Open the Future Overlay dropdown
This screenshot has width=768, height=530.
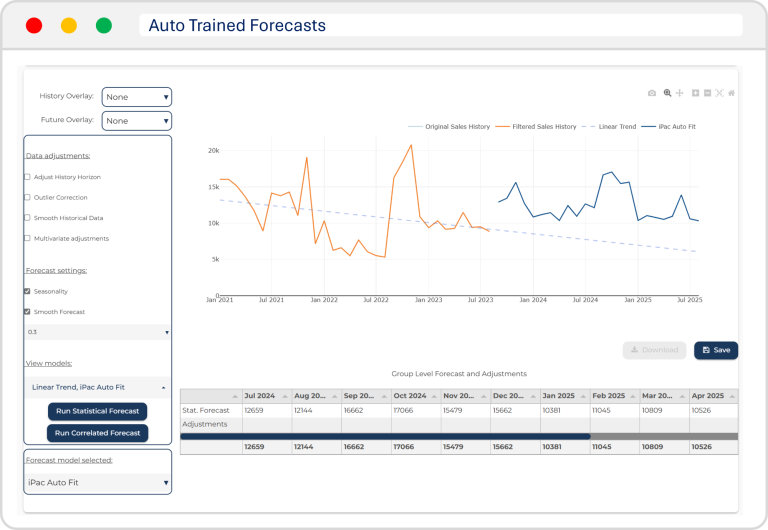[x=136, y=121]
